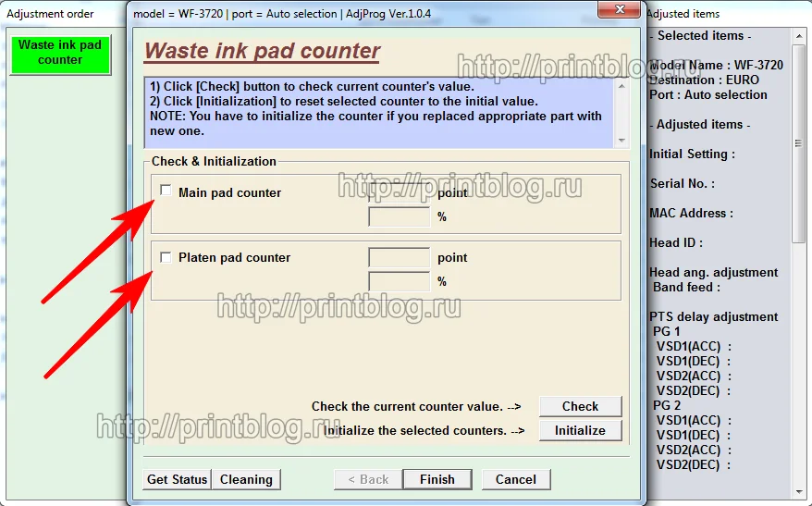Click the Initialize button

pyautogui.click(x=580, y=430)
